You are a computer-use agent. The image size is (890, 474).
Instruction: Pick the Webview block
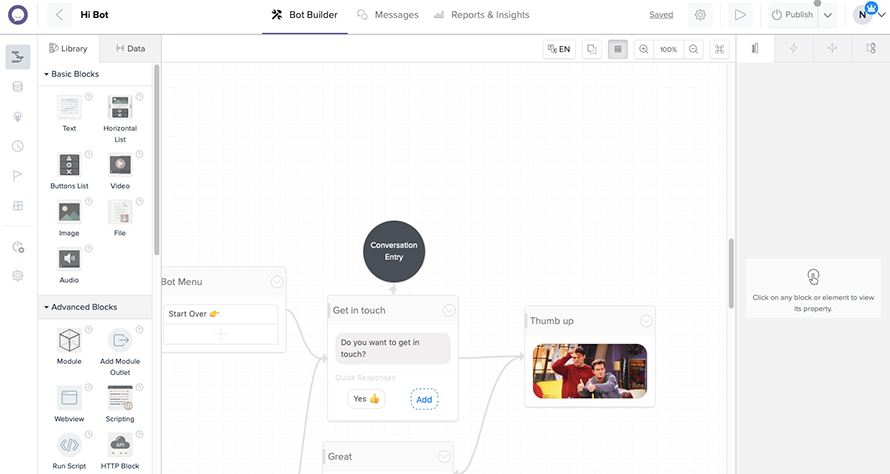69,404
